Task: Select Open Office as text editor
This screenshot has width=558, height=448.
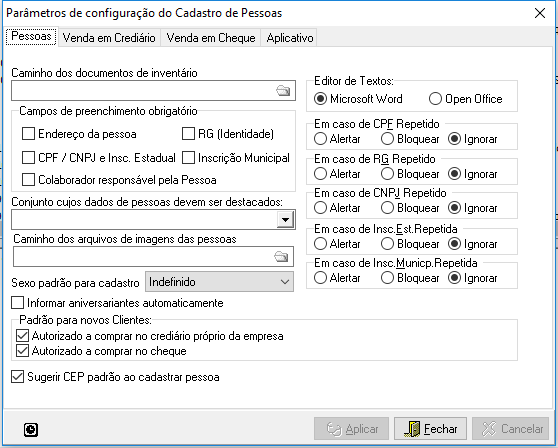Action: [435, 99]
